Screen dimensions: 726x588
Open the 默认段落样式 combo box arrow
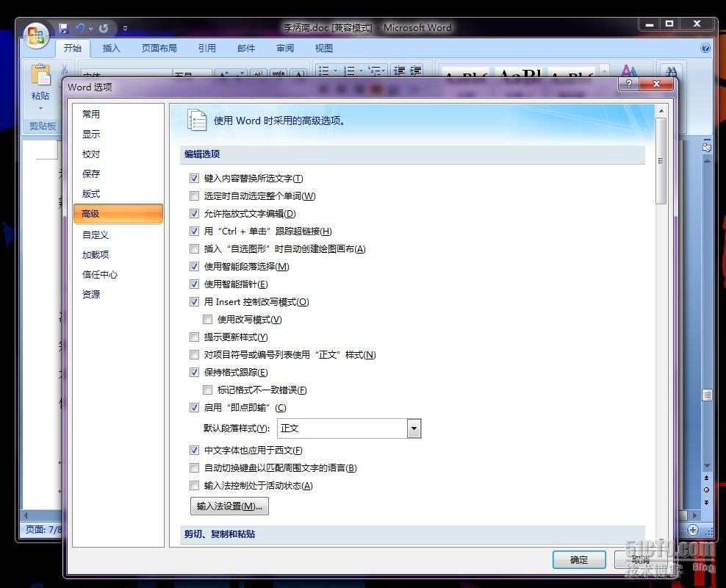pos(414,429)
